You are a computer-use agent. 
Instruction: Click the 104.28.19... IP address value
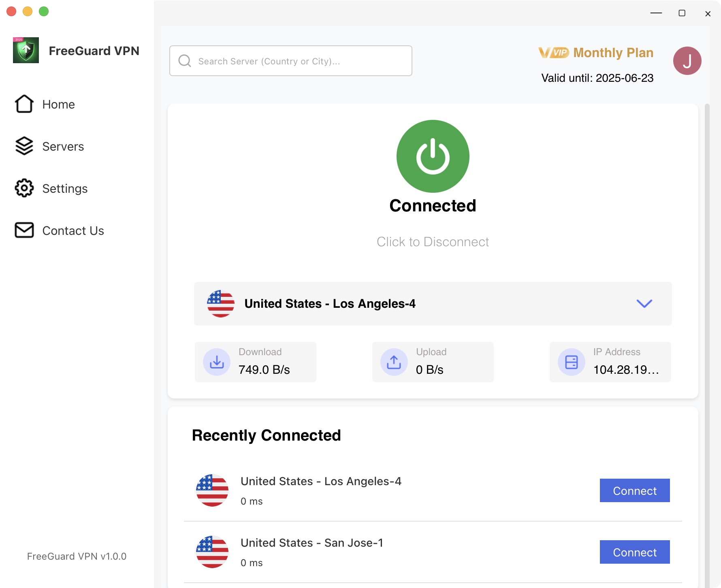626,370
